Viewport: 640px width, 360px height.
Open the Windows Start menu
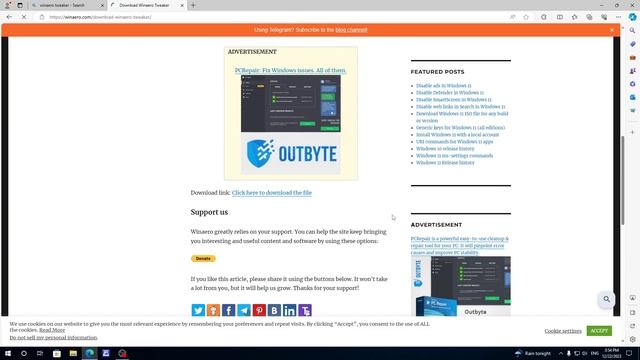click(x=8, y=353)
